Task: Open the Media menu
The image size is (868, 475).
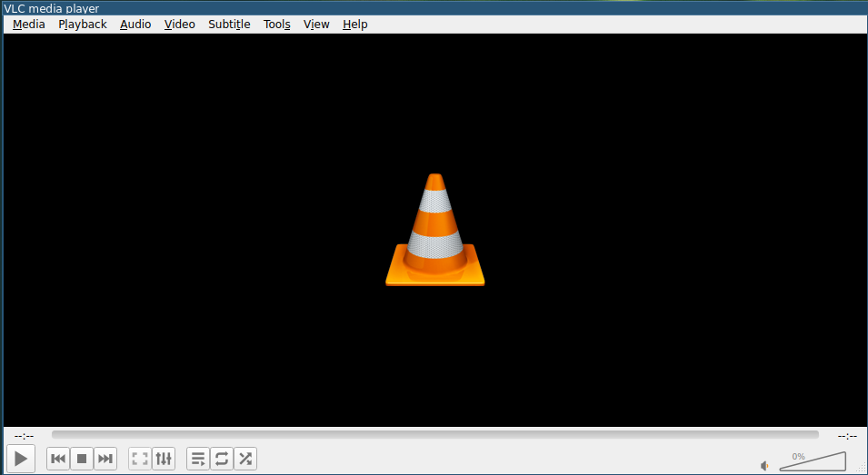Action: click(29, 25)
